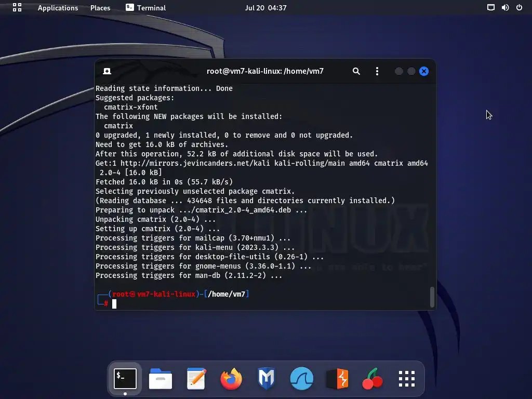The width and height of the screenshot is (532, 399).
Task: Click the red root@vm7-kali-linux text in the prompt
Action: [x=154, y=294]
